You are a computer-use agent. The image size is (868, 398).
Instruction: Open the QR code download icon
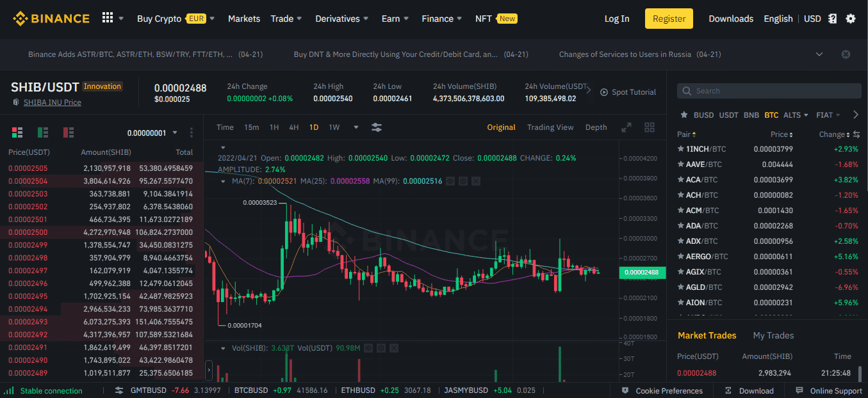(832, 19)
